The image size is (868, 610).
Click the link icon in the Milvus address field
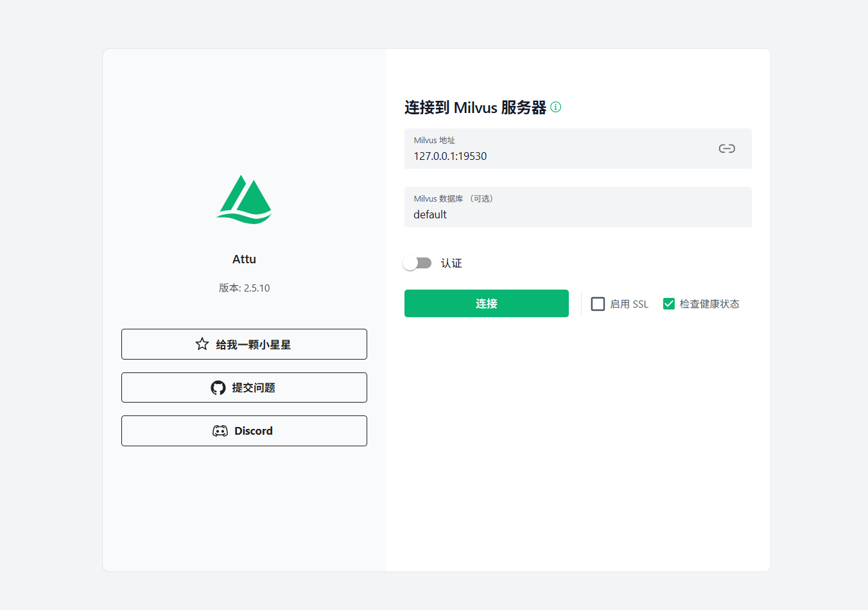(727, 148)
